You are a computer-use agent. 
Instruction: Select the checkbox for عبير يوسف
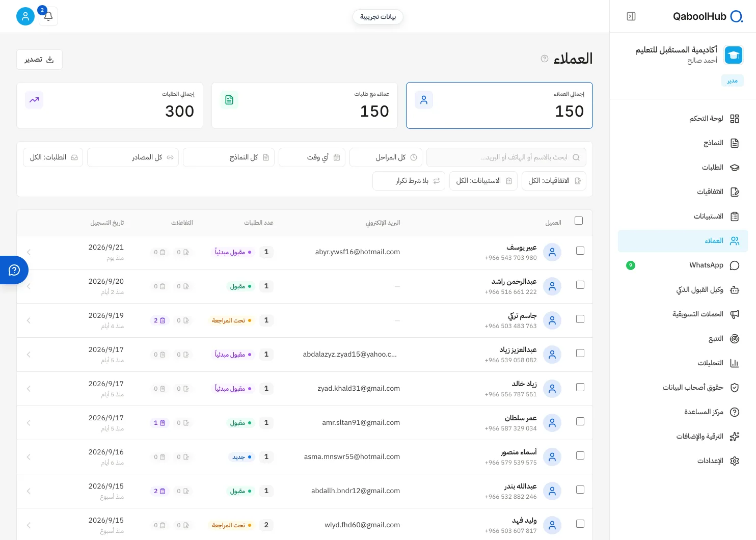[580, 251]
